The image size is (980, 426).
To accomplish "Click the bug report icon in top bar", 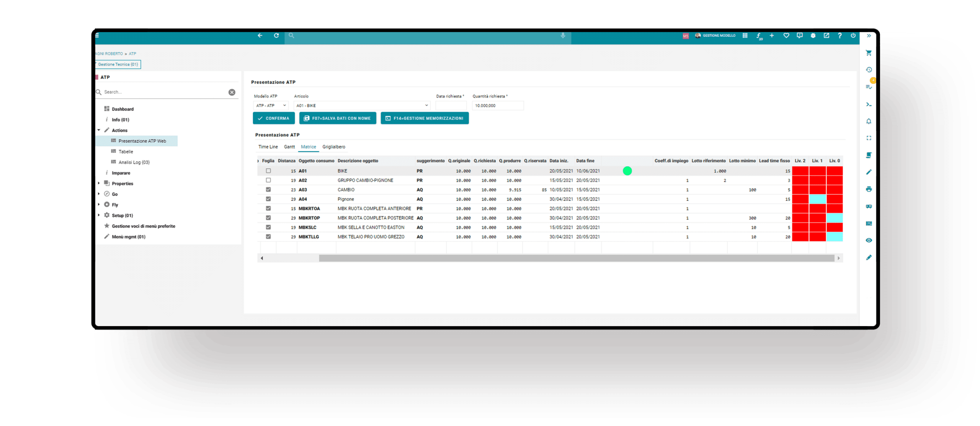I will 813,36.
